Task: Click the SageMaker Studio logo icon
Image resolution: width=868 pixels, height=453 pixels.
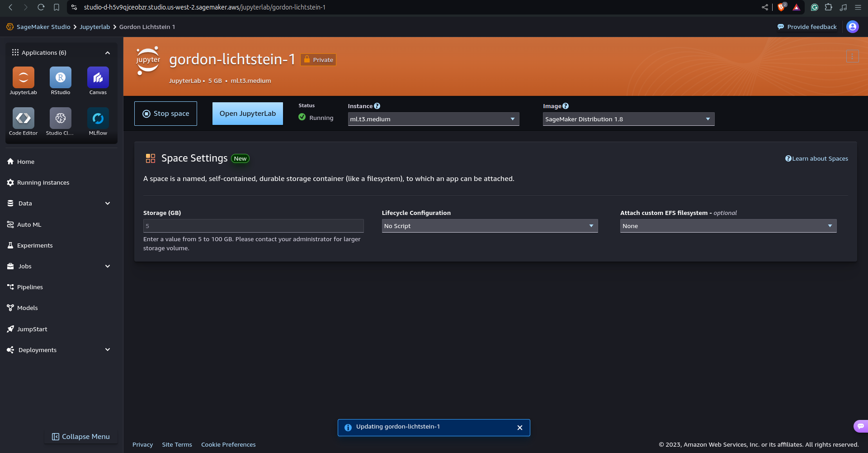Action: tap(10, 27)
